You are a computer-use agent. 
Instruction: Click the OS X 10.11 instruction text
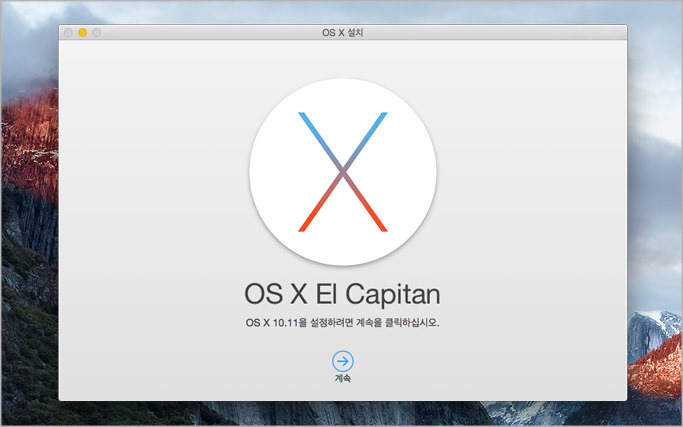pos(342,323)
